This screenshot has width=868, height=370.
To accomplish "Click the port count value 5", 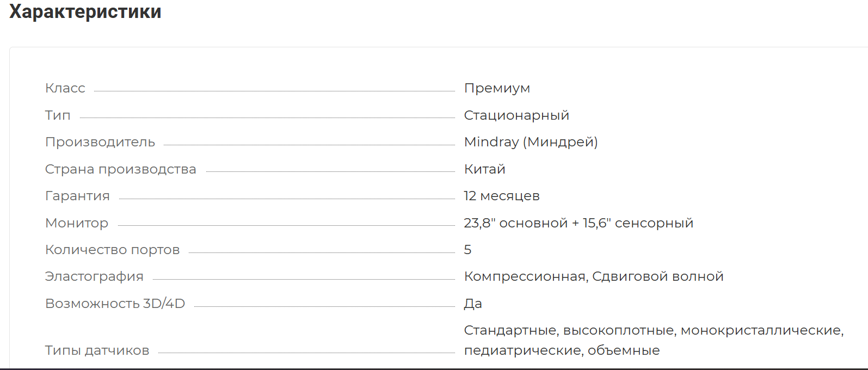I will (x=467, y=250).
